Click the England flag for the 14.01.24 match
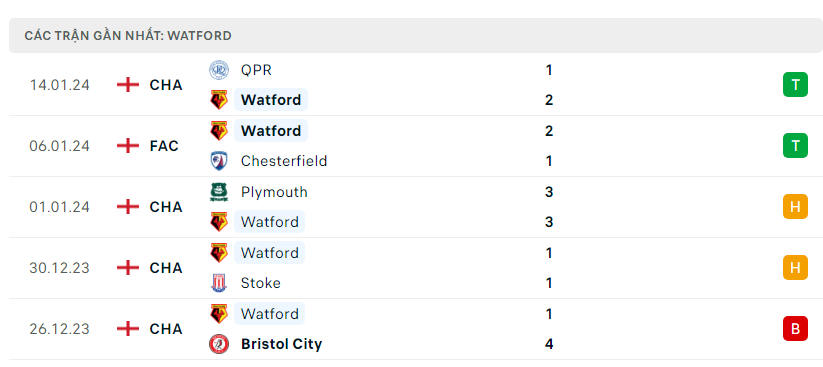The width and height of the screenshot is (823, 367). coord(128,85)
